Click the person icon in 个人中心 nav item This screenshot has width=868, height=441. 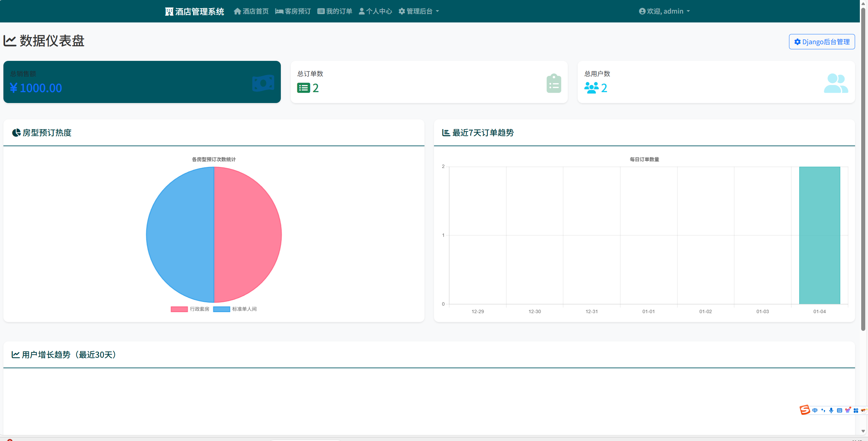(362, 12)
